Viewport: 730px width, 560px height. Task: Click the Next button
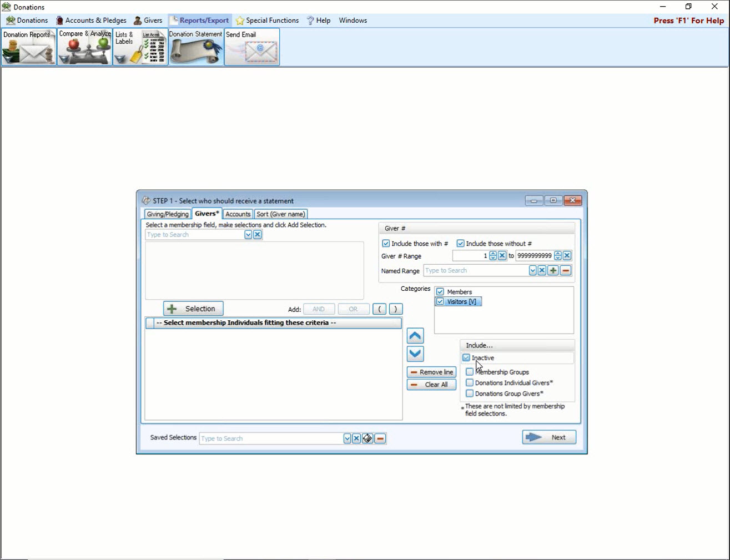548,437
